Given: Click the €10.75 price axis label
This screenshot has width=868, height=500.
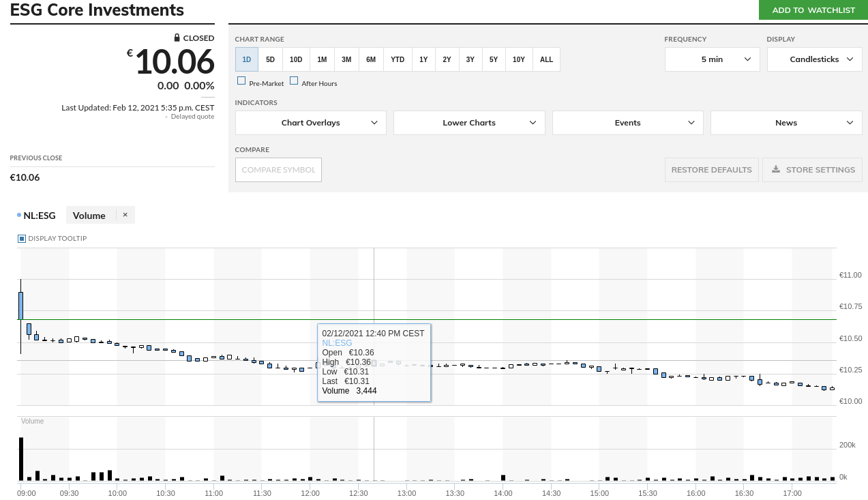Looking at the screenshot, I should pyautogui.click(x=850, y=306).
